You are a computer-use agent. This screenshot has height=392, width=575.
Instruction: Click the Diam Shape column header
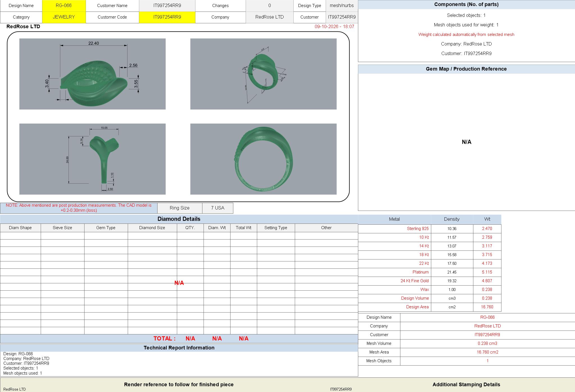[x=20, y=228]
